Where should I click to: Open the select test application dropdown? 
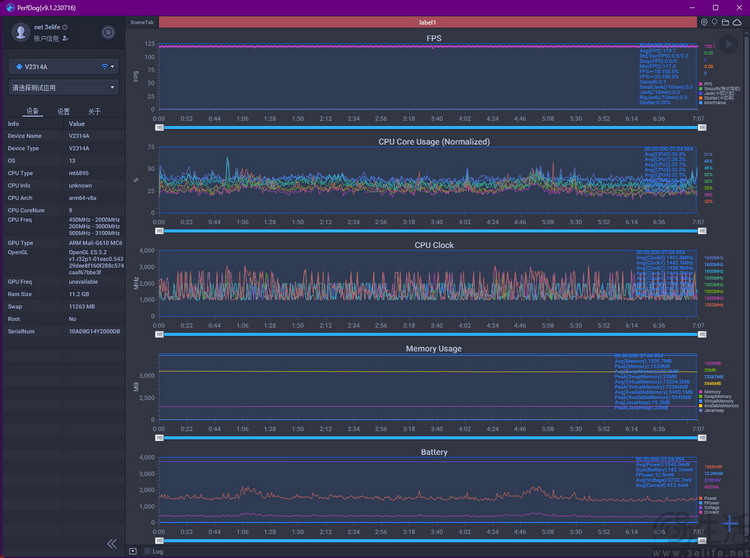pos(64,88)
